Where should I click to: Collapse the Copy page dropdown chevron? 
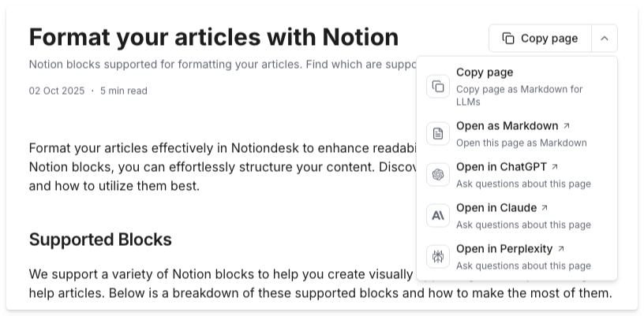[x=604, y=39]
